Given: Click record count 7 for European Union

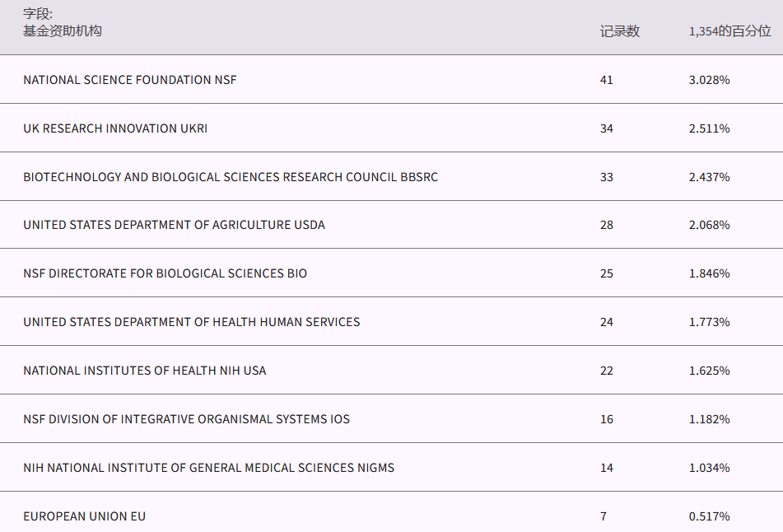Looking at the screenshot, I should (x=604, y=516).
